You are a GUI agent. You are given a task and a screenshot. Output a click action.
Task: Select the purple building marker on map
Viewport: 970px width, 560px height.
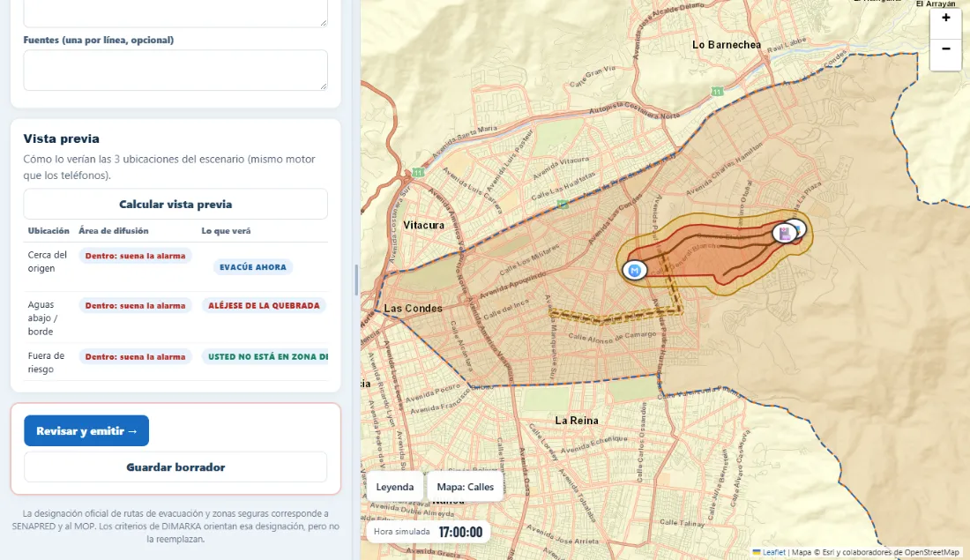click(785, 234)
